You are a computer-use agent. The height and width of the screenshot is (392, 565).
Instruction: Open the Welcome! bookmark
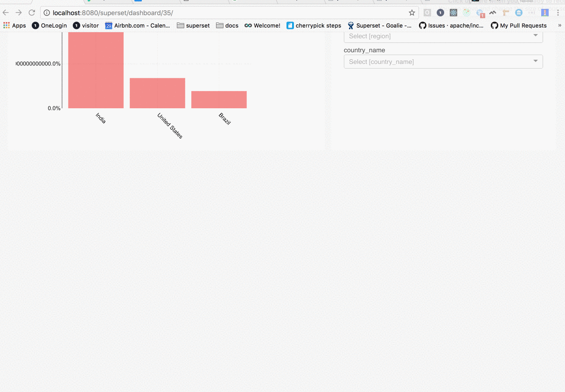coord(263,26)
